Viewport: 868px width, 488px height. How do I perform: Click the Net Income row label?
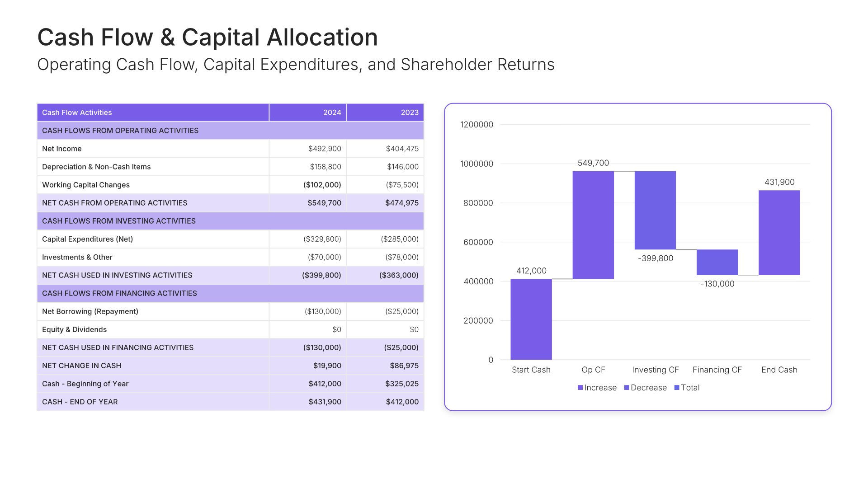click(62, 149)
